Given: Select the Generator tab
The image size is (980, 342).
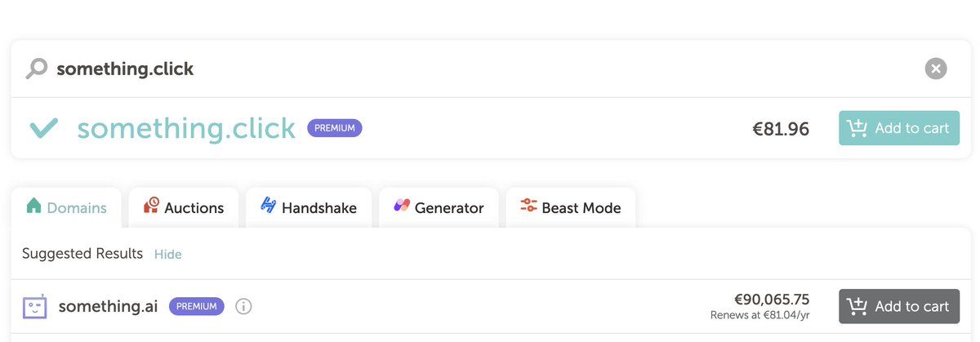Looking at the screenshot, I should (439, 208).
